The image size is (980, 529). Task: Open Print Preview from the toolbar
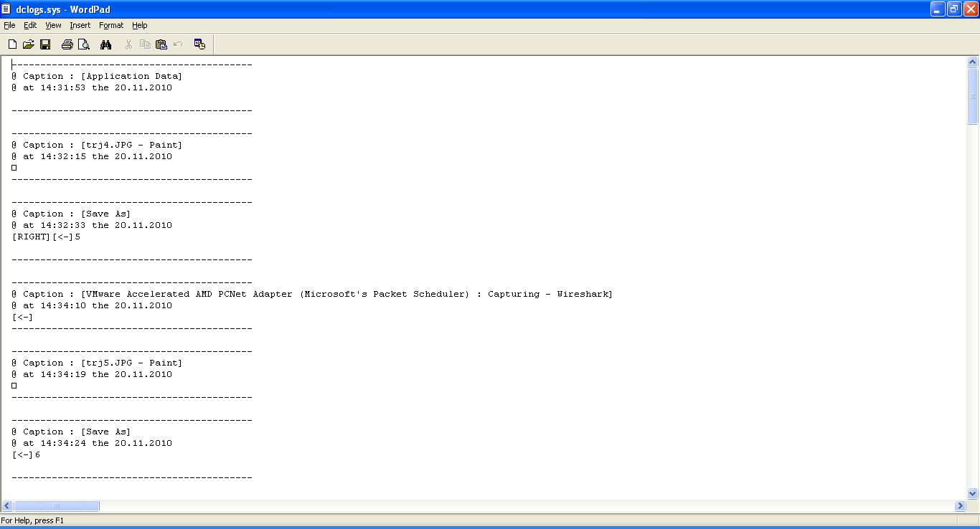84,44
